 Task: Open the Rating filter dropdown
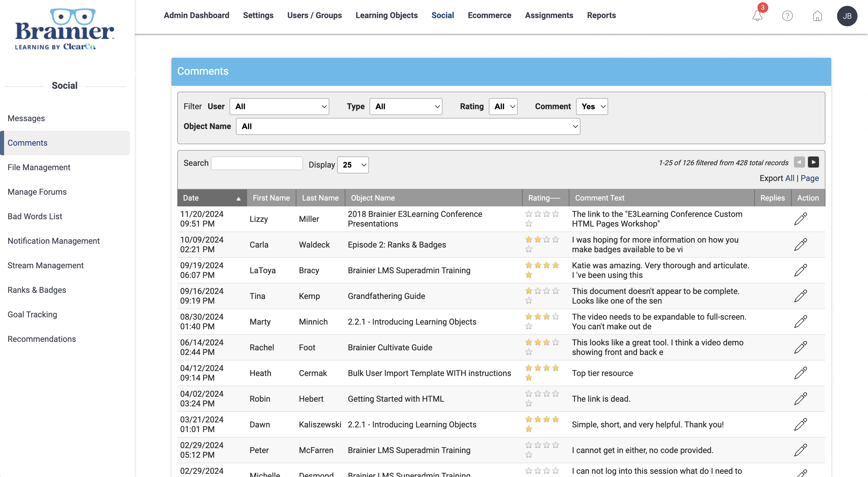[503, 107]
